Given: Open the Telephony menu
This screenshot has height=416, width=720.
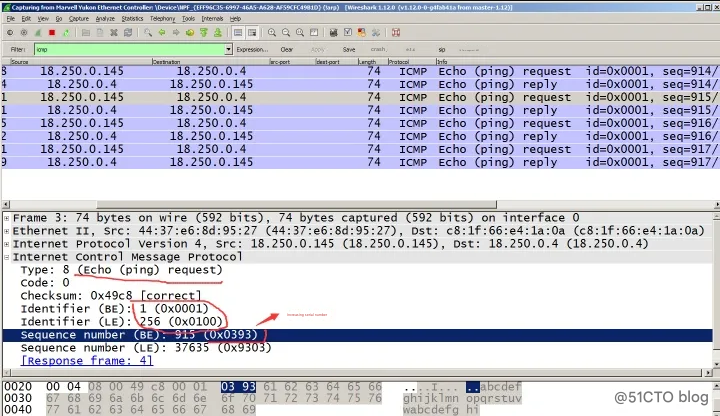Looking at the screenshot, I should pos(163,19).
